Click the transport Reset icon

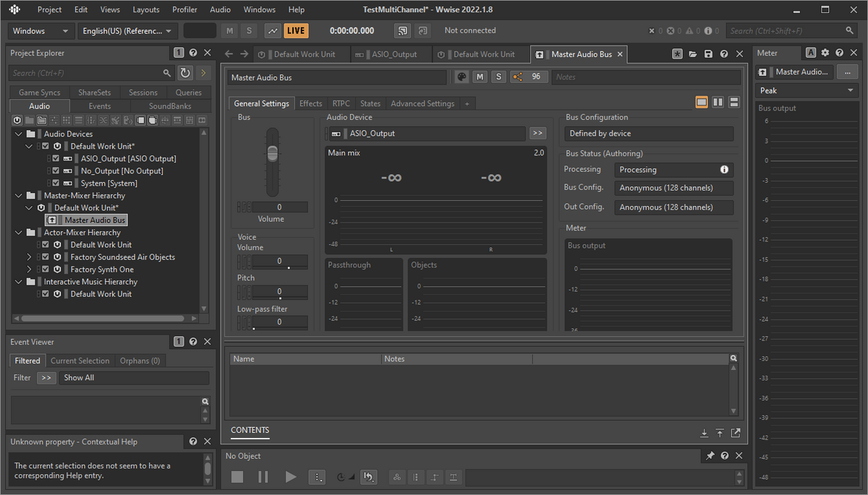(368, 477)
